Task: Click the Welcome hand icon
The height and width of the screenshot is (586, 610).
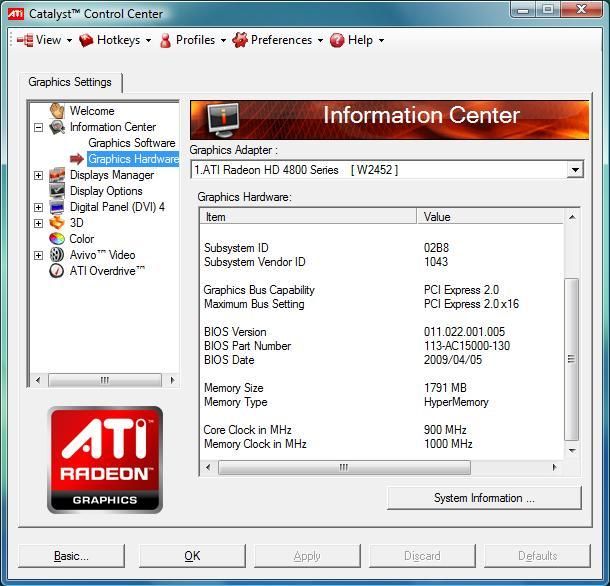Action: pyautogui.click(x=57, y=111)
